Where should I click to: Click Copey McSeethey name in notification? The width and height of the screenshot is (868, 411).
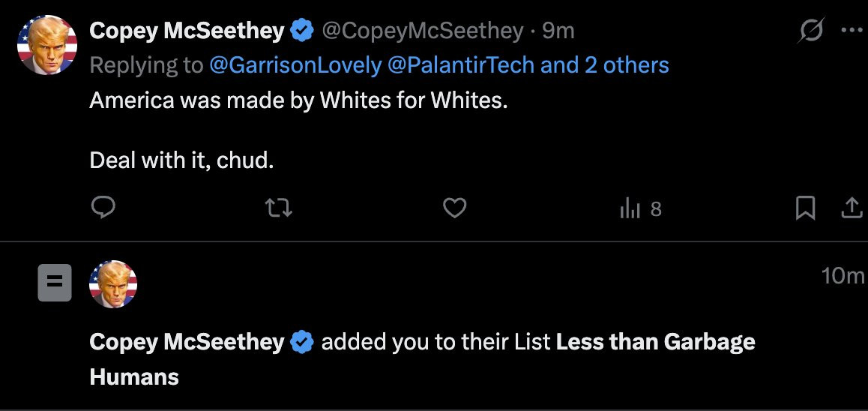point(187,343)
